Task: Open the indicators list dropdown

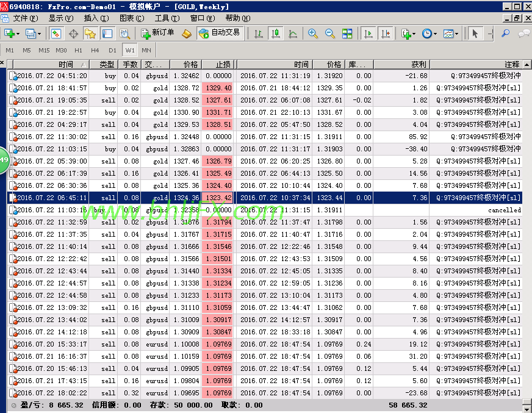Action: point(408,34)
